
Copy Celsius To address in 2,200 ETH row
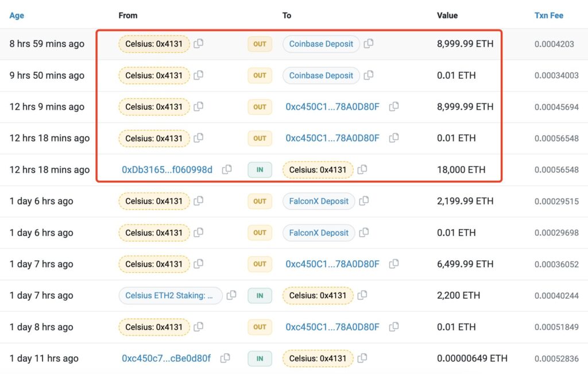click(362, 295)
